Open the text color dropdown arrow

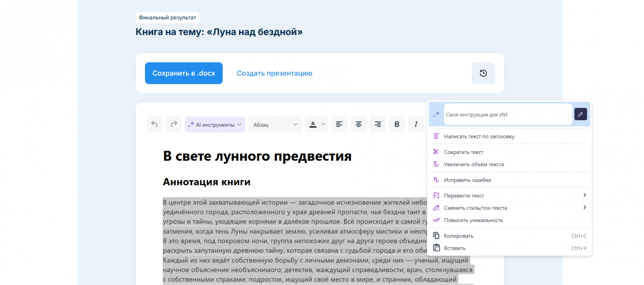pyautogui.click(x=323, y=125)
